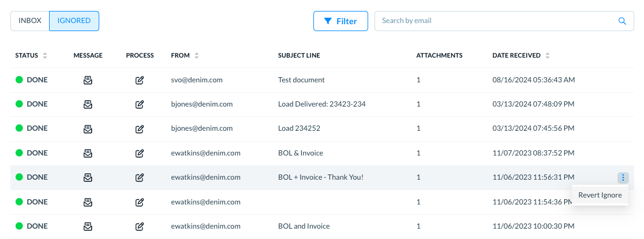Click process edit icon for BOL + Invoice - Thank You!
Screen dimensions: 644x239
[x=140, y=177]
